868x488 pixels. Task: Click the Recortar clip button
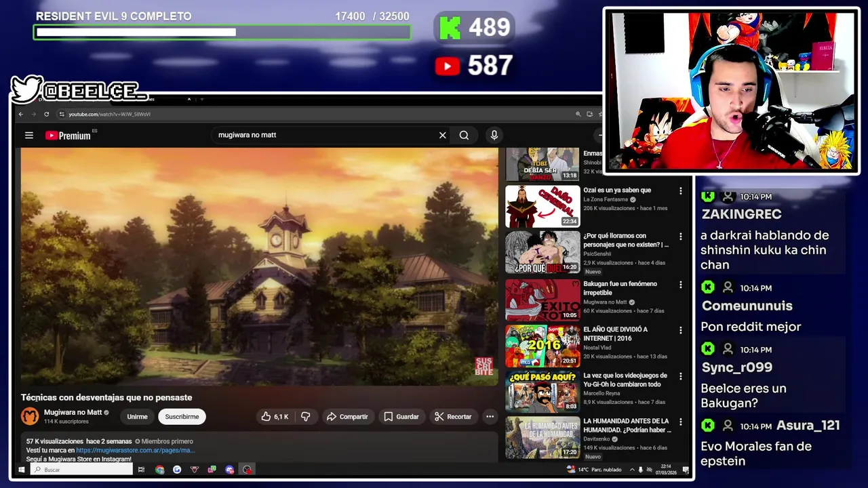[453, 417]
